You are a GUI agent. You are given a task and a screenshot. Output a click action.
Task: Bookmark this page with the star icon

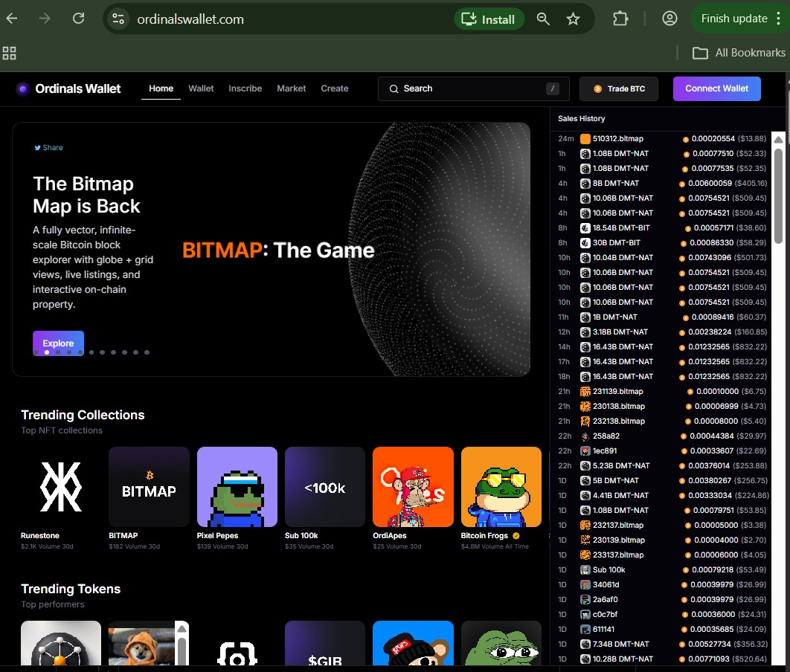click(573, 19)
